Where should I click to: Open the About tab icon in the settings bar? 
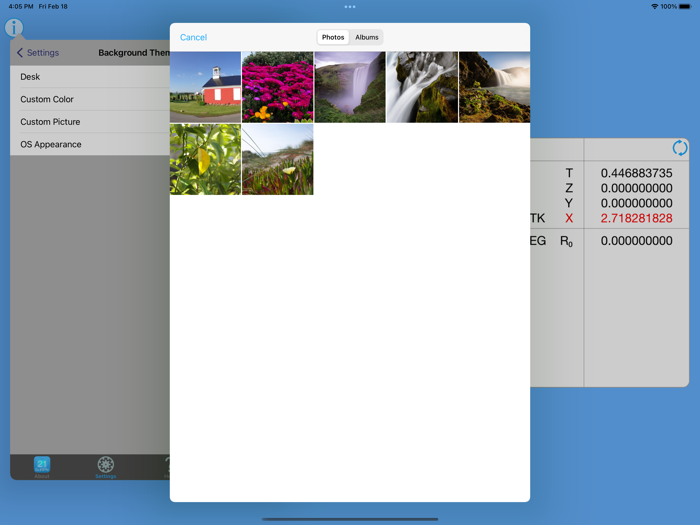click(x=42, y=467)
